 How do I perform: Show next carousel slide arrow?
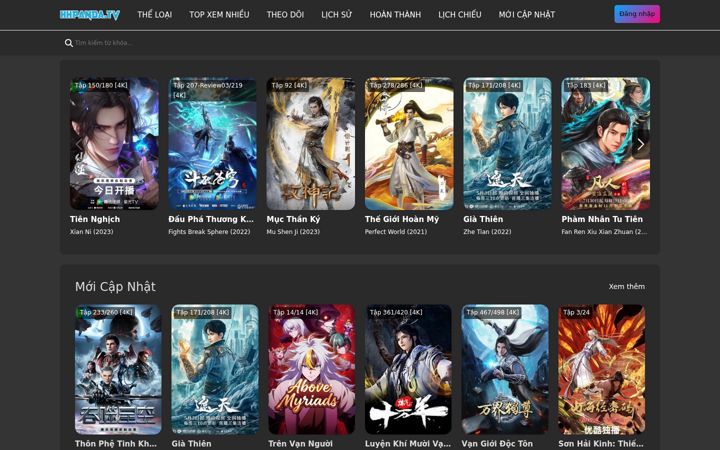tap(641, 144)
